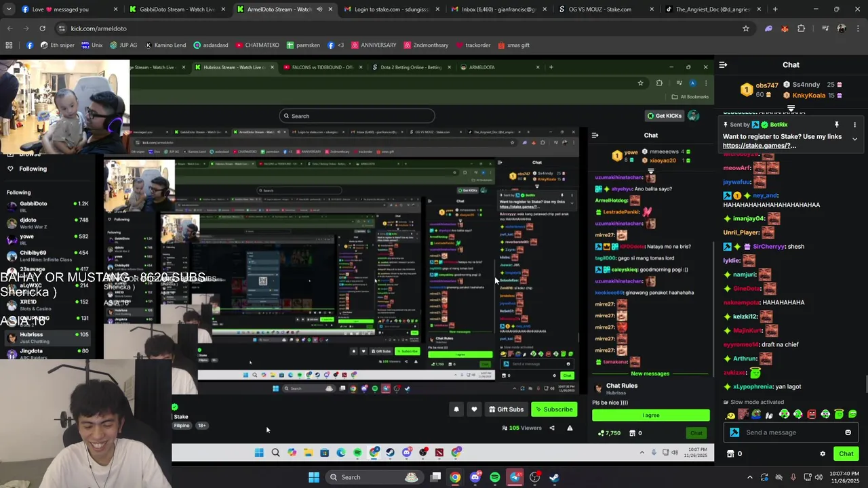Screen dimensions: 868x488
Task: Collapse the Kick chat panel
Action: point(723,65)
